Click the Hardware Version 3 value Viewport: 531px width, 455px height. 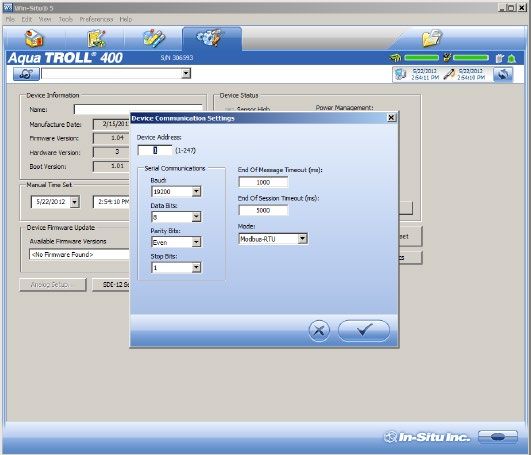pyautogui.click(x=112, y=152)
